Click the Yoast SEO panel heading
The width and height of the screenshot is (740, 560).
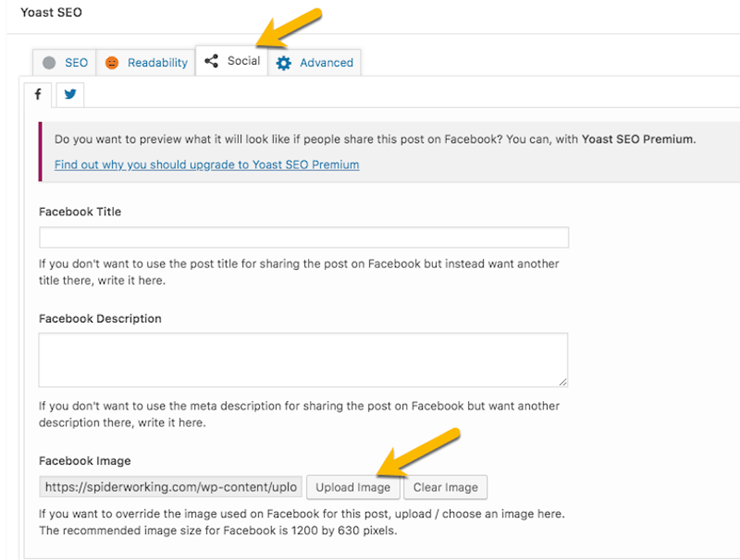tap(51, 12)
